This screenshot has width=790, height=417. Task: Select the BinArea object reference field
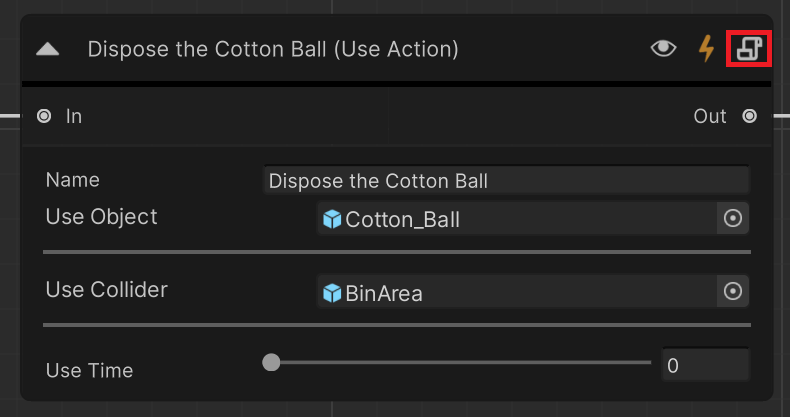[517, 292]
